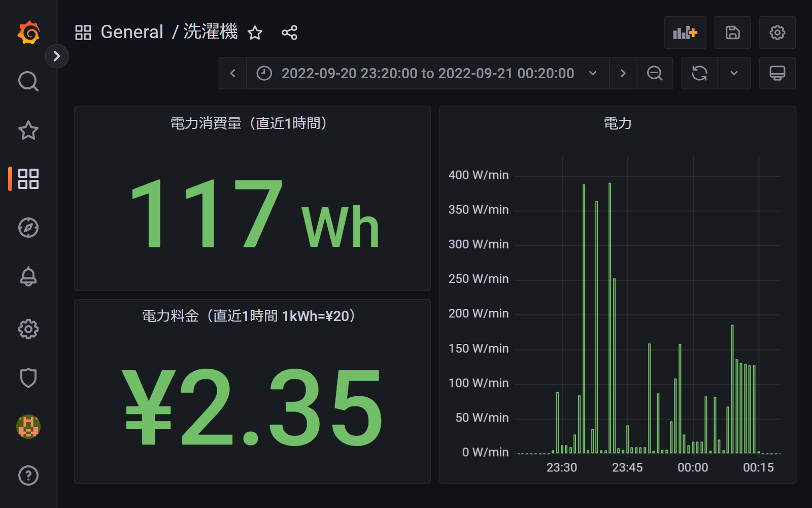
Task: Save the dashboard with disk icon
Action: tap(732, 33)
